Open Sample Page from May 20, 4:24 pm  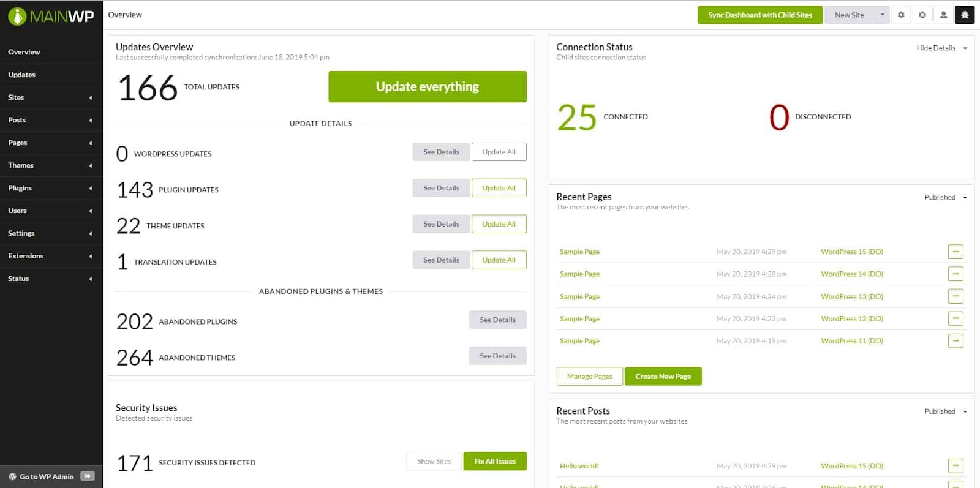(x=579, y=296)
